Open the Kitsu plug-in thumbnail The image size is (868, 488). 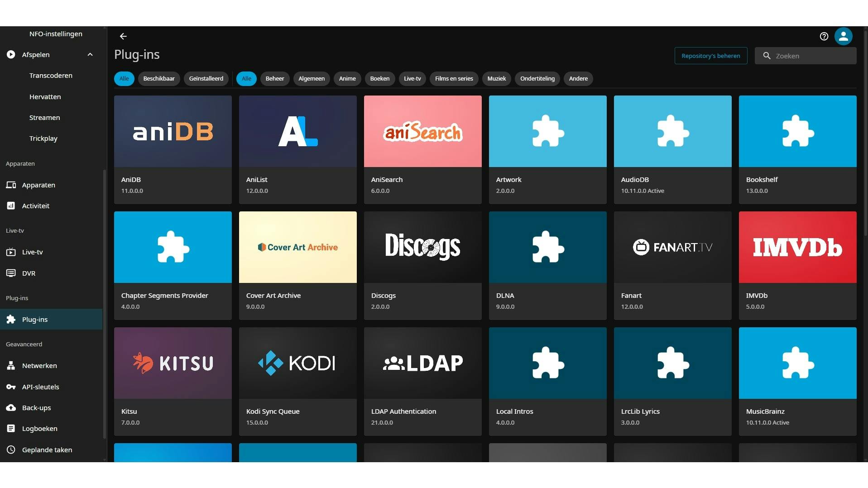coord(173,363)
